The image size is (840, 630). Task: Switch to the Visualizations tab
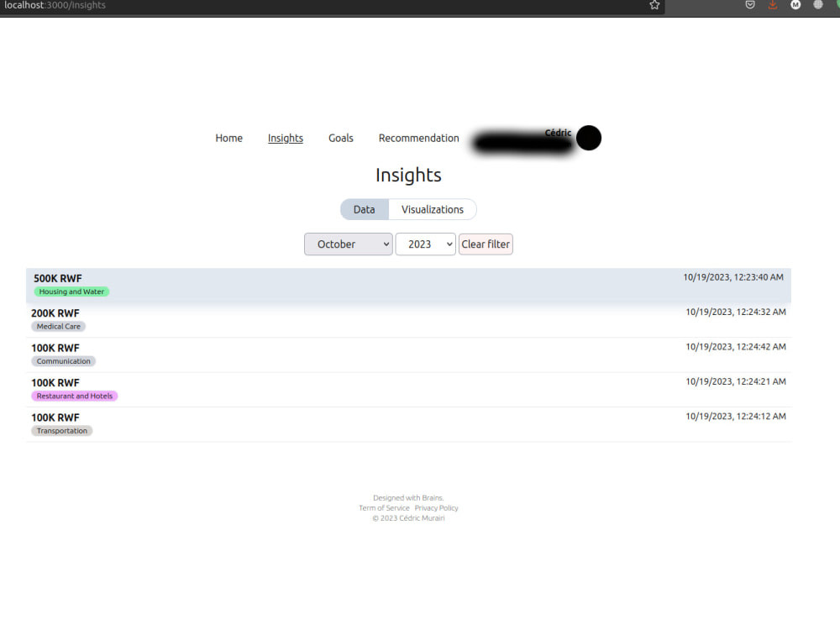tap(433, 209)
